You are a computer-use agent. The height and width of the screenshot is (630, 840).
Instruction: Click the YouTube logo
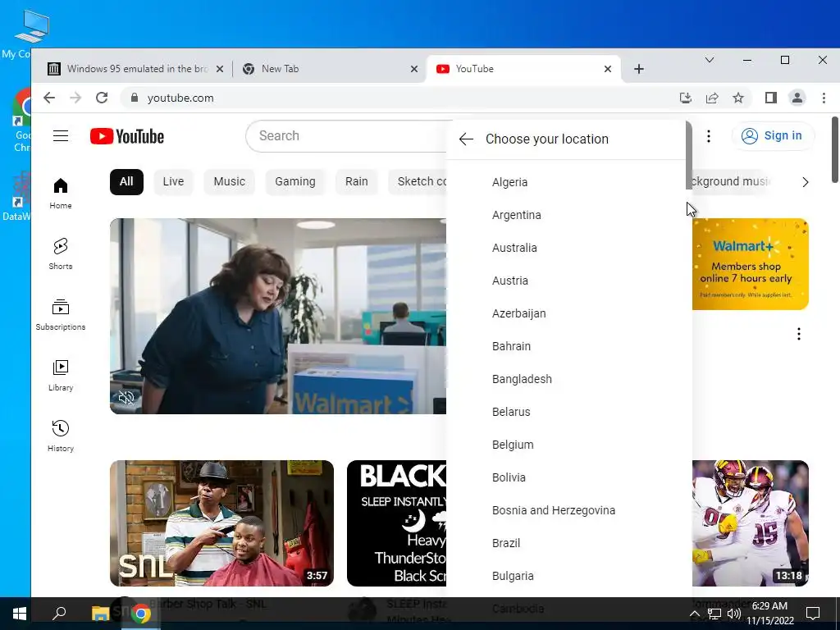coord(127,137)
